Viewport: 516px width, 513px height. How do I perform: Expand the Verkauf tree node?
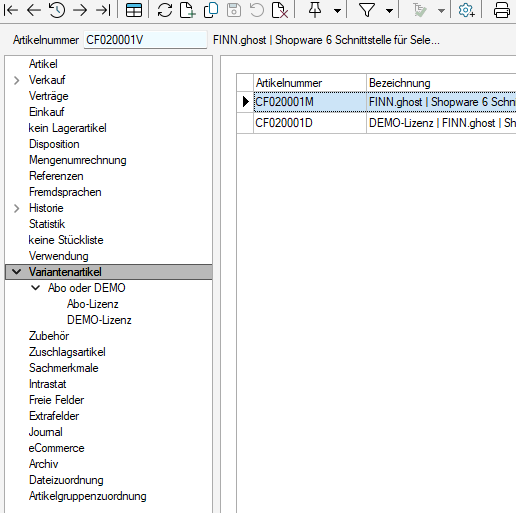[x=16, y=80]
